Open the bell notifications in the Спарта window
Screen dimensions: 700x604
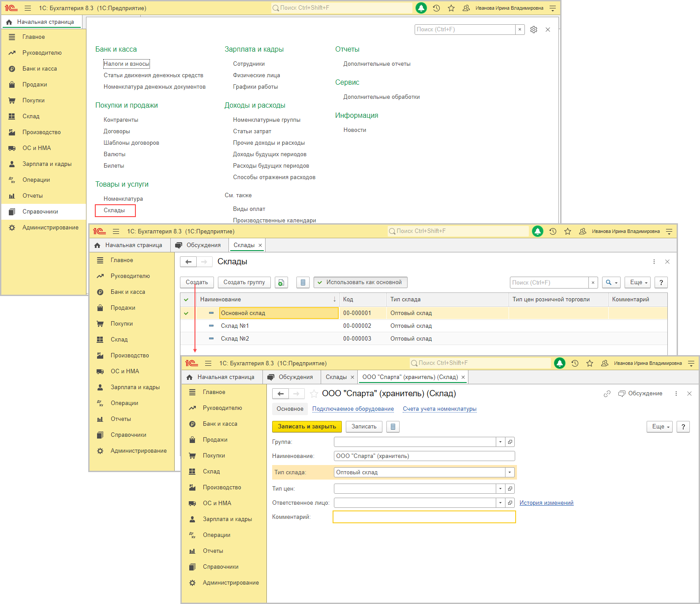(x=560, y=363)
